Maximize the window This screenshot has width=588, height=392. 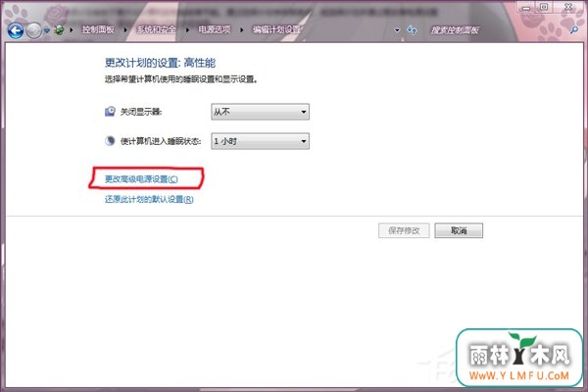544,7
